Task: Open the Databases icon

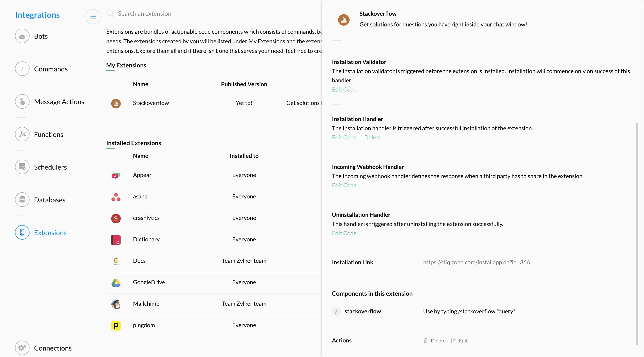Action: pos(22,200)
